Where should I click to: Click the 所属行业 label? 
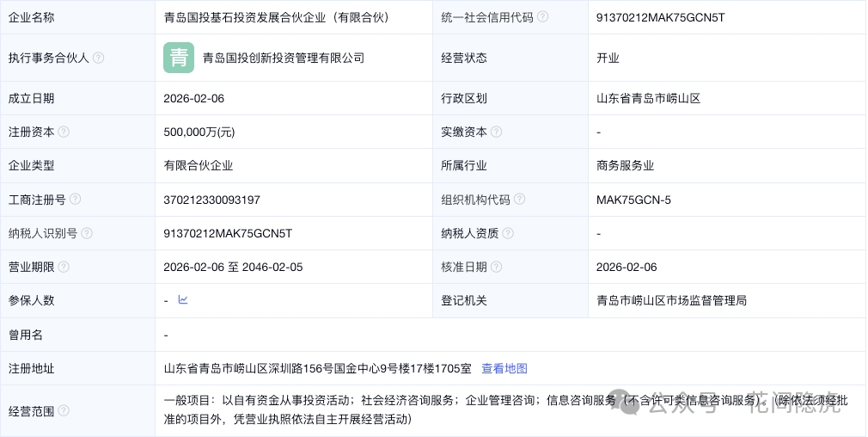pyautogui.click(x=464, y=166)
